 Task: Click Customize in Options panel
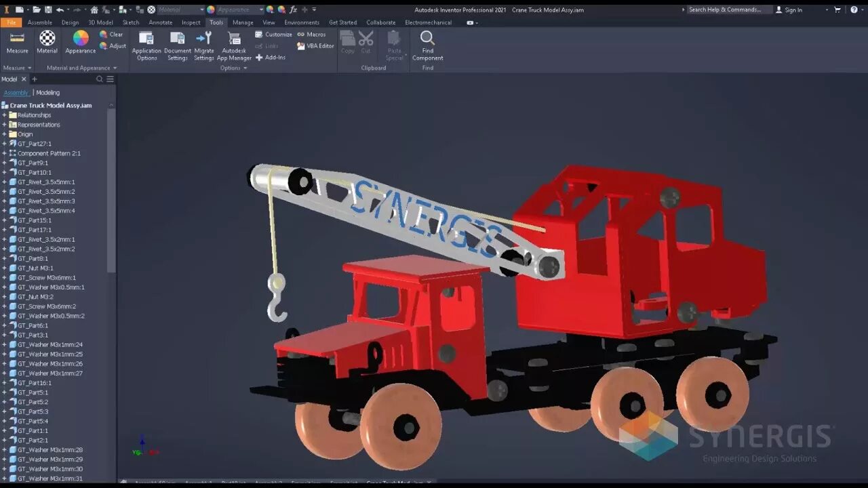[x=273, y=35]
